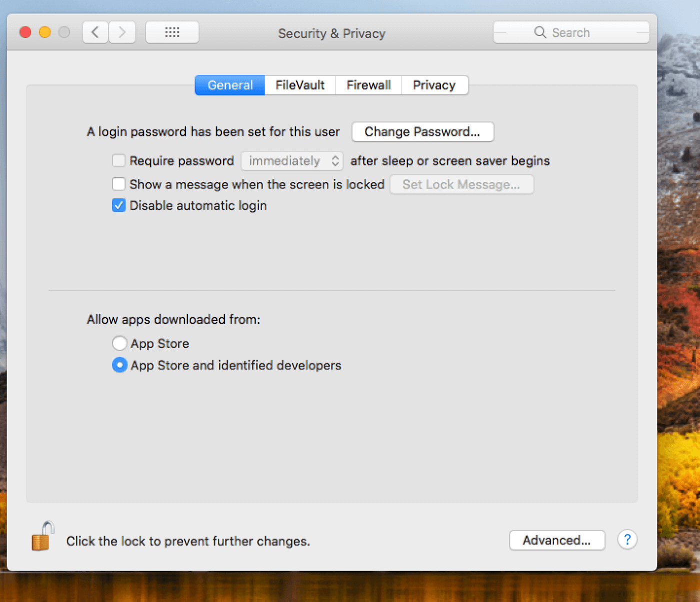The width and height of the screenshot is (700, 602).
Task: Open the Privacy tab
Action: 434,85
